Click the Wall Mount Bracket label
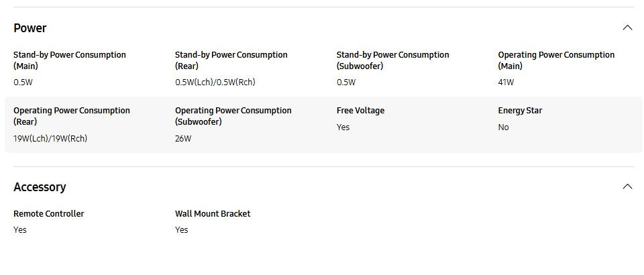Screen dimensions: 644x275 coord(213,214)
